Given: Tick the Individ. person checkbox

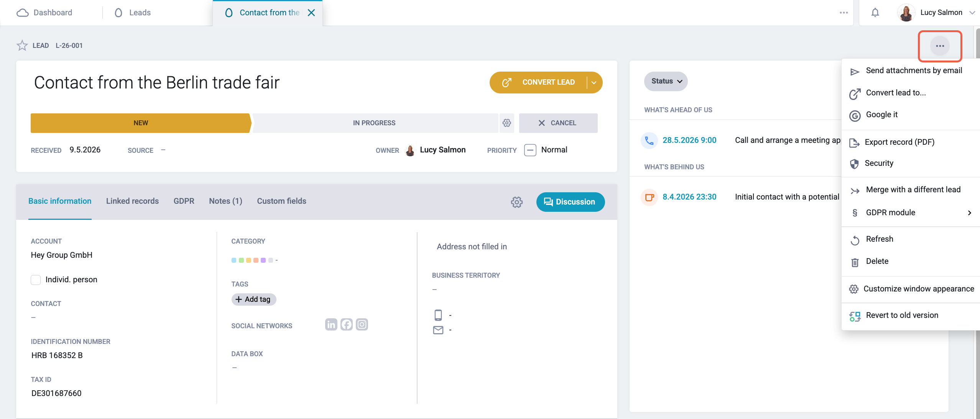Looking at the screenshot, I should (x=36, y=280).
